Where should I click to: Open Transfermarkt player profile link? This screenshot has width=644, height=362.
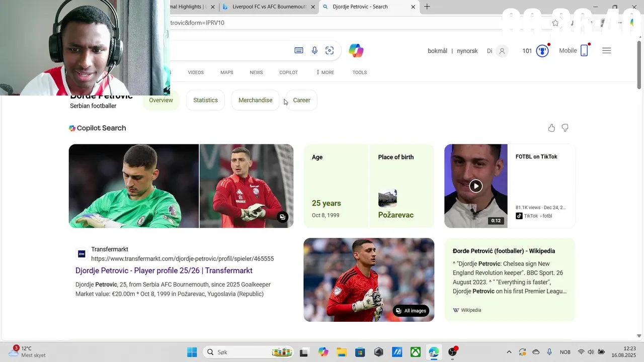[164, 270]
